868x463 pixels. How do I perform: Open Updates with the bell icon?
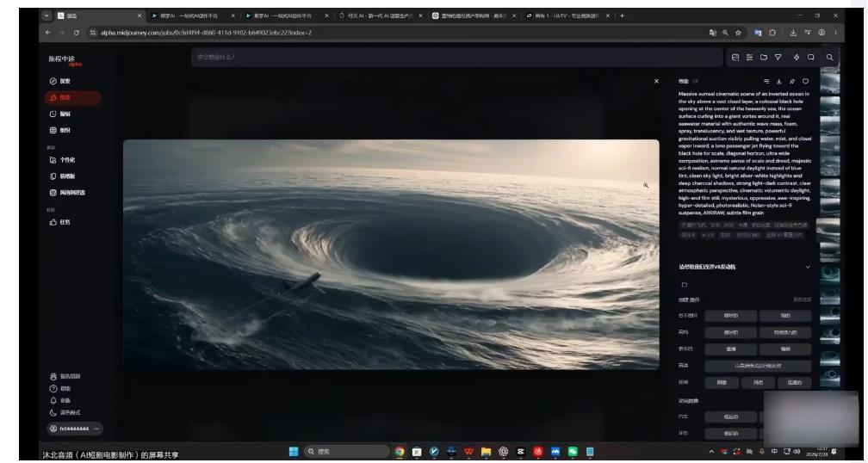pos(59,400)
